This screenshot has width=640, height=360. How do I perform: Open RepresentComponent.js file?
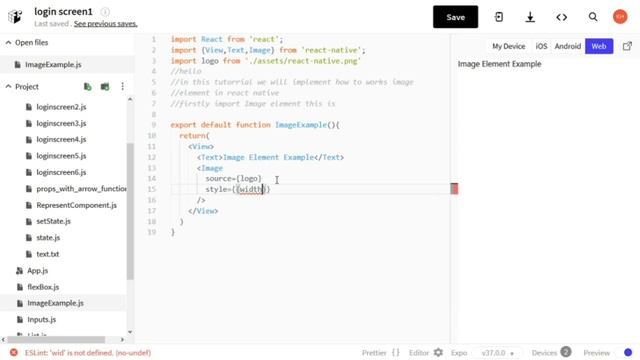click(76, 205)
